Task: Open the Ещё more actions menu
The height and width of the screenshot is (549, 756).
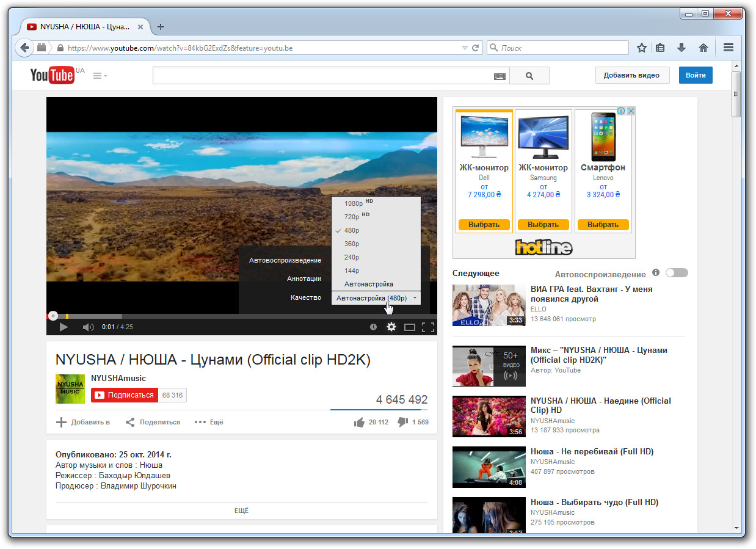Action: point(209,422)
